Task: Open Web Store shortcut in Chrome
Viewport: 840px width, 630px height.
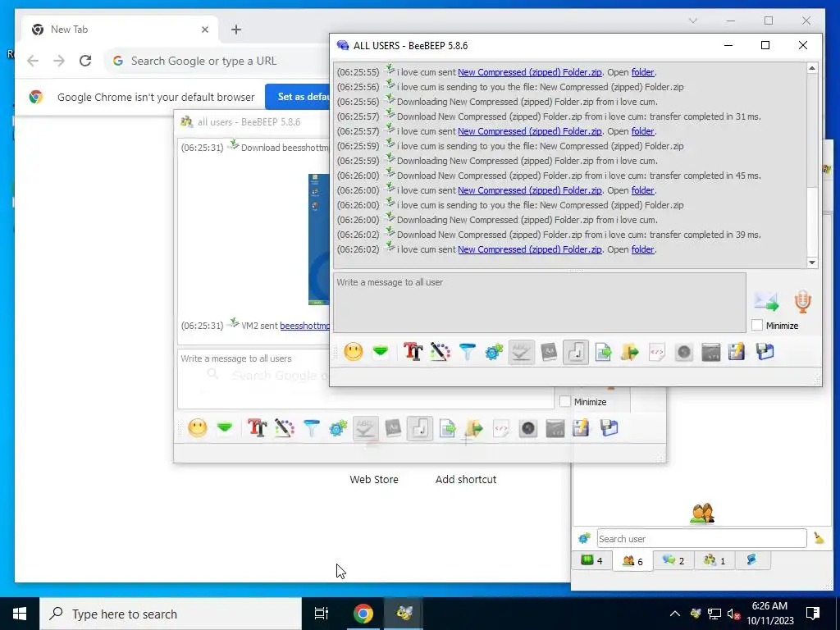Action: click(x=374, y=479)
